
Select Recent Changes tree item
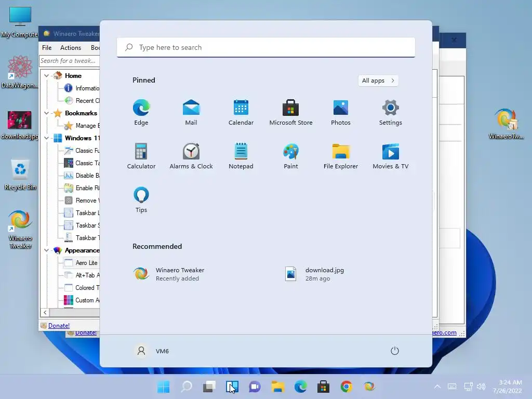(82, 101)
